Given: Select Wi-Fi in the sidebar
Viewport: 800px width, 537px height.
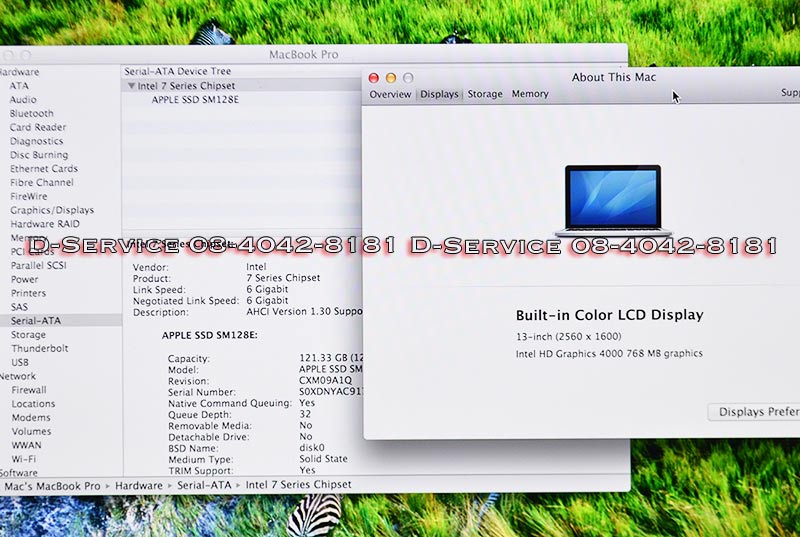Looking at the screenshot, I should click(24, 458).
